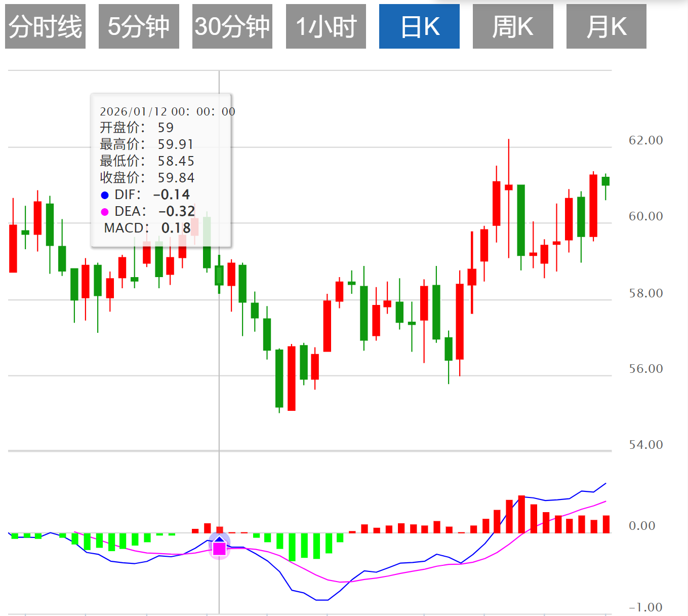Click the rightmost red MACD bar
688x616 pixels.
(606, 524)
